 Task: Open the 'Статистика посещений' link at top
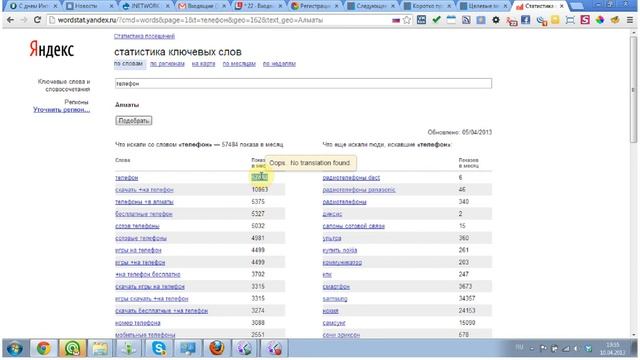coord(144,36)
